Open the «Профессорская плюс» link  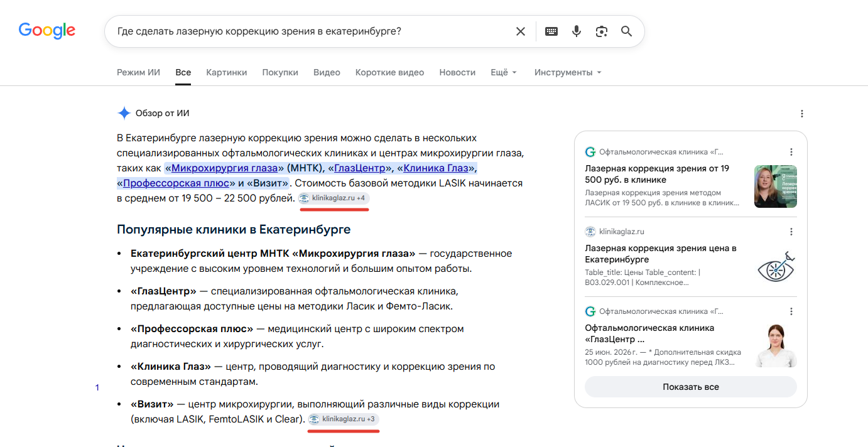pyautogui.click(x=176, y=183)
